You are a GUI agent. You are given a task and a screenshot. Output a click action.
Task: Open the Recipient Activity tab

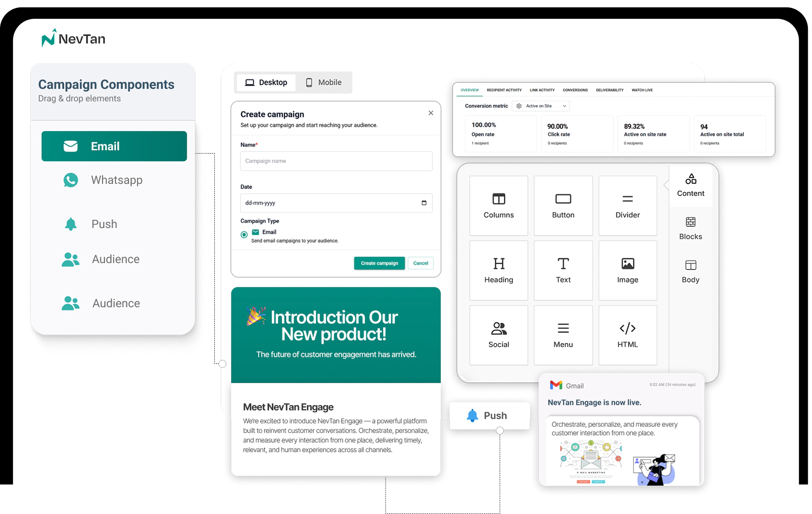coord(504,90)
